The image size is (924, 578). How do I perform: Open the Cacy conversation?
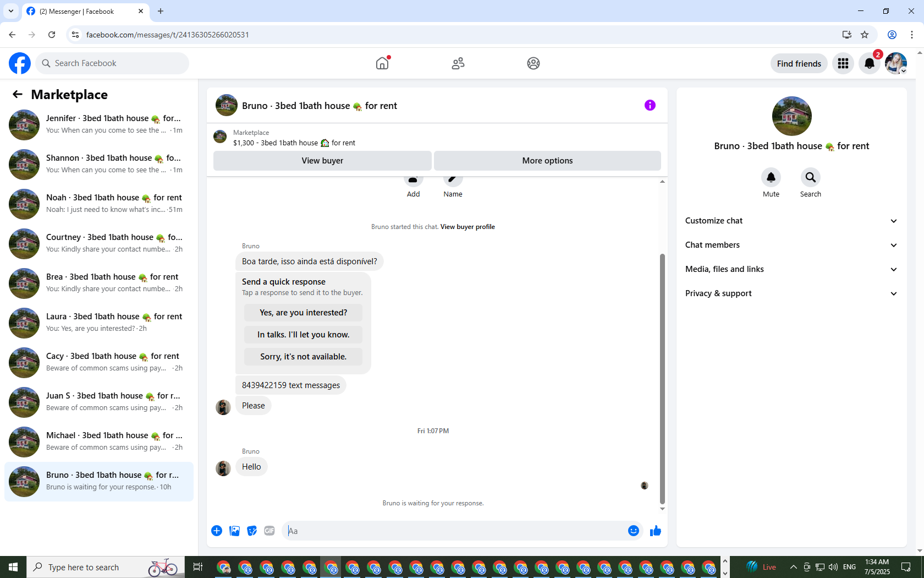point(99,363)
